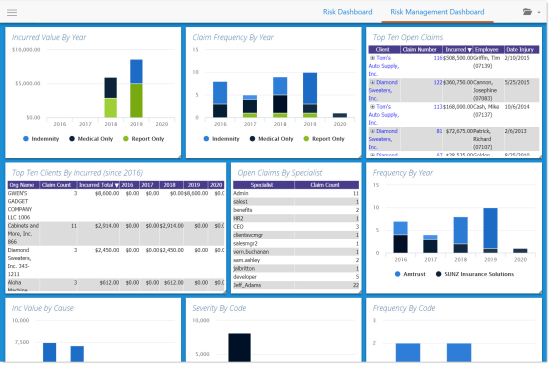
Task: Sort by Incurred column in Open Claims
Action: pos(458,49)
